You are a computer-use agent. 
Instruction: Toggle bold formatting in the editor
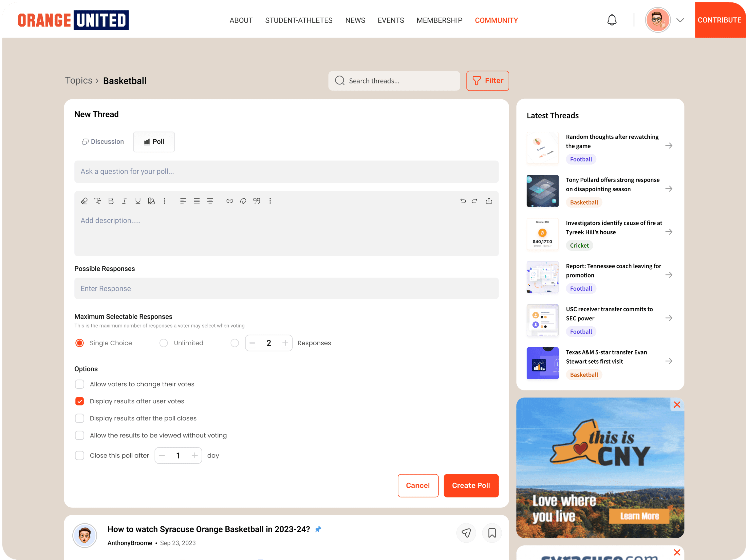111,201
